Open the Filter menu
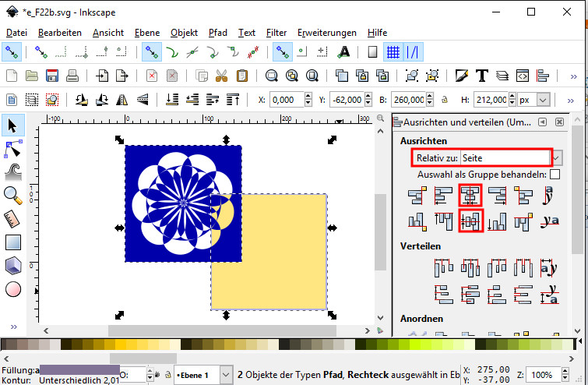 [x=276, y=33]
